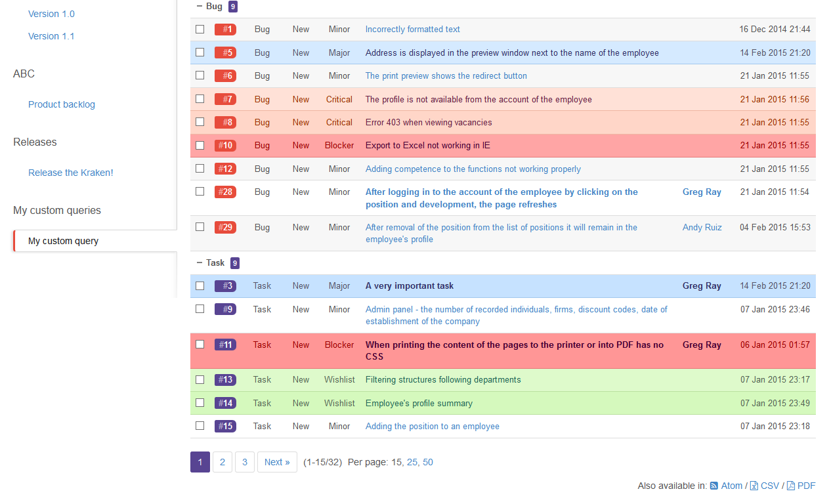Collapse the Bug group
Viewport: 829px width, 504px height.
pos(200,6)
